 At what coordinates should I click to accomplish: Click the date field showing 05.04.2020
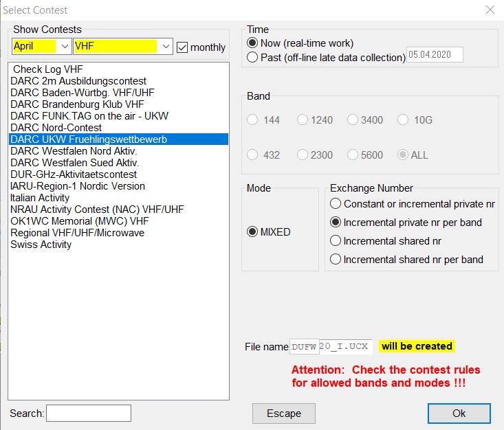coord(435,55)
